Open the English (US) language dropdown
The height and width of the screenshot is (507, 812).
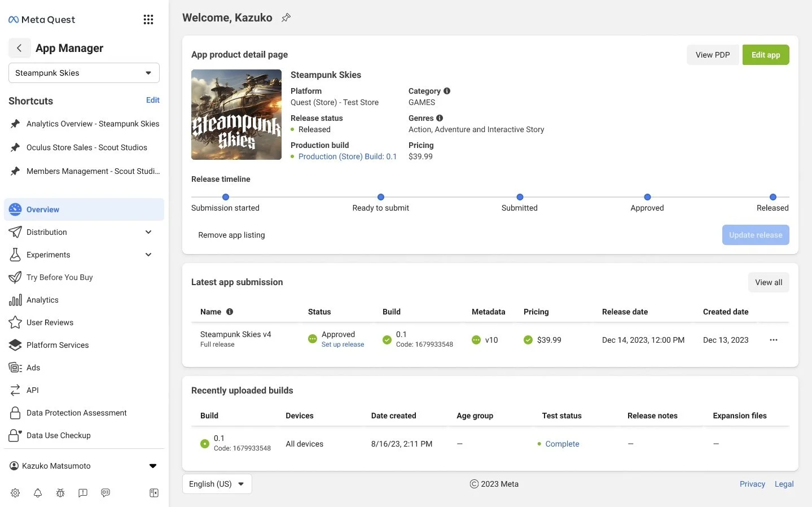(x=217, y=484)
